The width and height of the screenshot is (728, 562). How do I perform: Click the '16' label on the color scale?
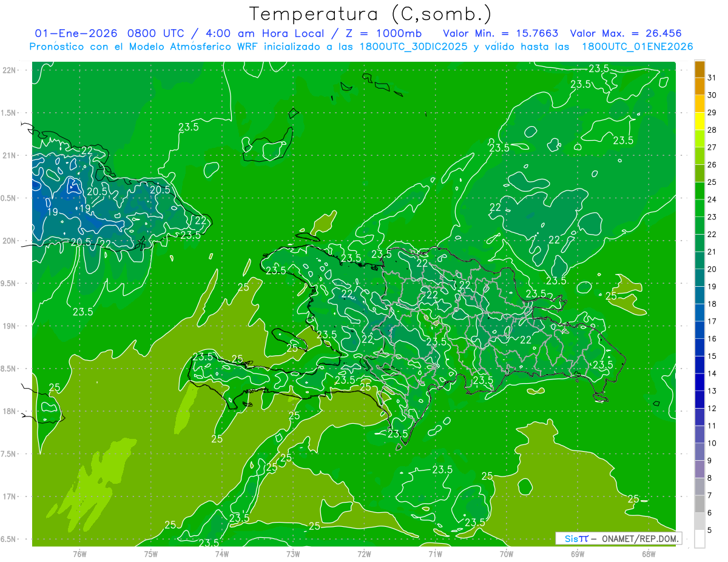[x=712, y=339]
